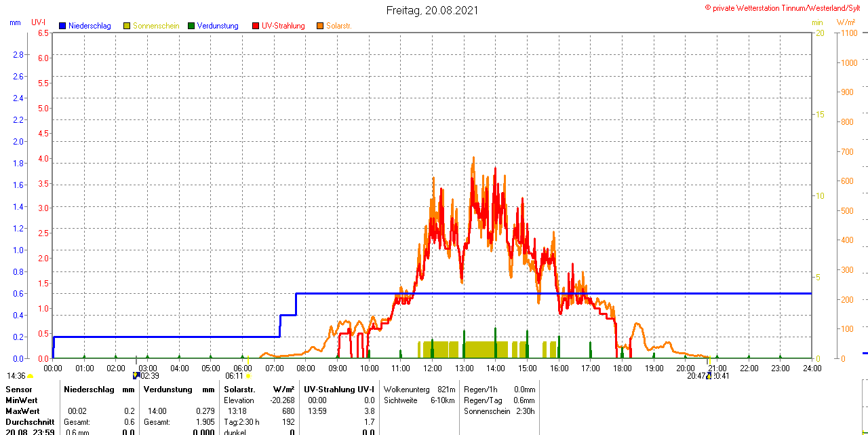Click the 18:00 label on the time axis

[622, 368]
